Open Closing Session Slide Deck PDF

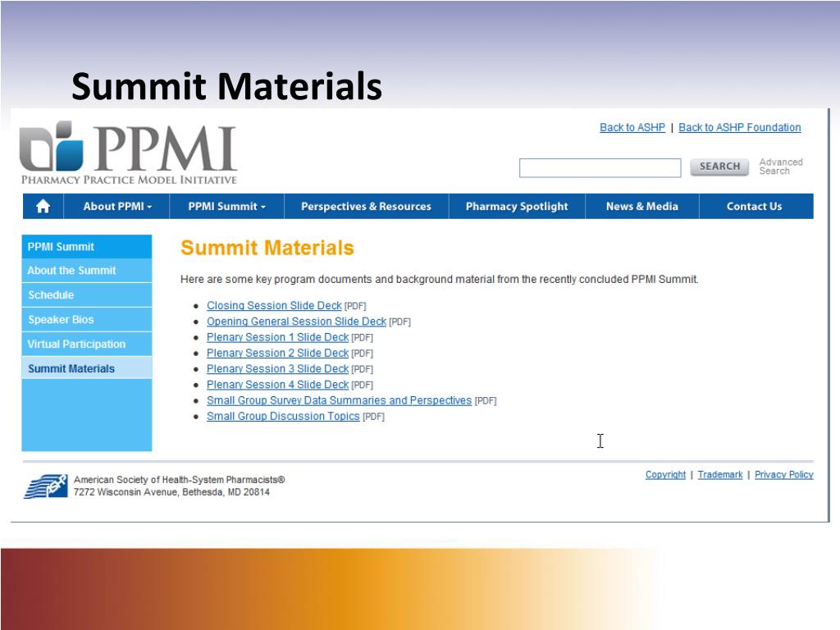[274, 305]
